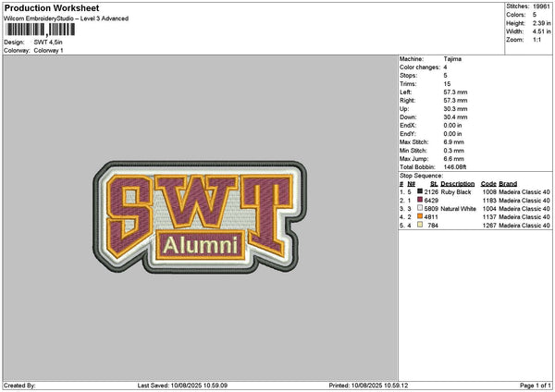
Task: Click the Max Stitch value 6.9 mm
Action: pos(454,142)
